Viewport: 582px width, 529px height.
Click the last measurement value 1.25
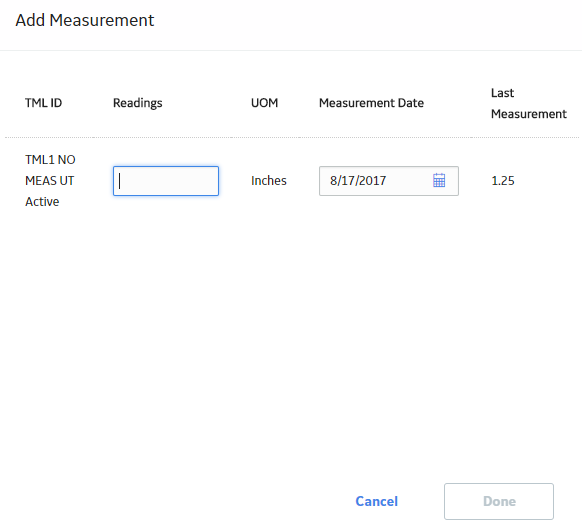click(503, 180)
